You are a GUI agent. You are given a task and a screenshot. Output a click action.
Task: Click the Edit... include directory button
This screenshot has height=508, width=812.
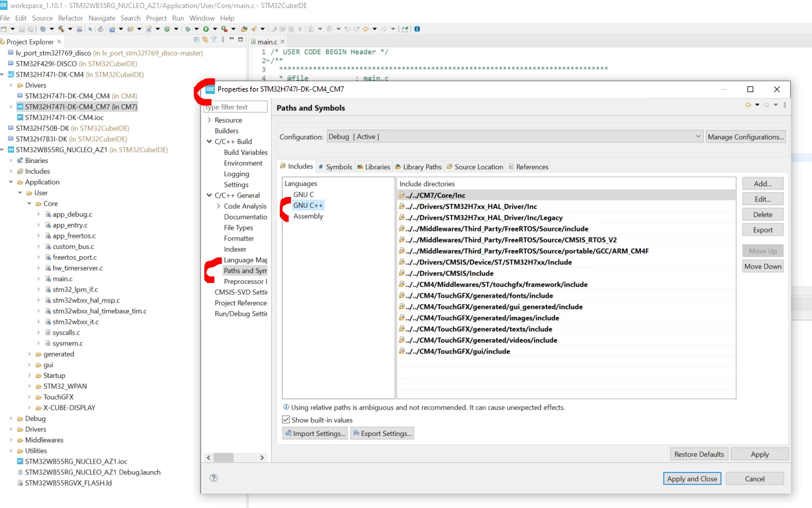(762, 199)
